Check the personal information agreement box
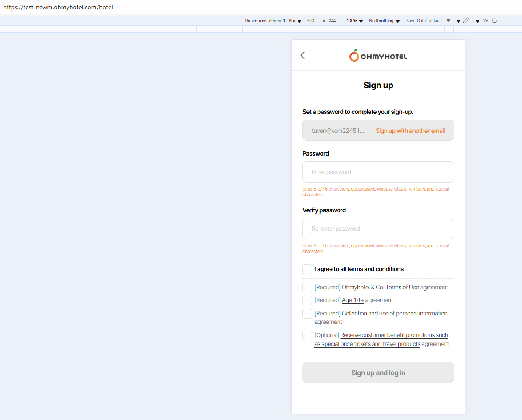The image size is (522, 420). (x=307, y=314)
